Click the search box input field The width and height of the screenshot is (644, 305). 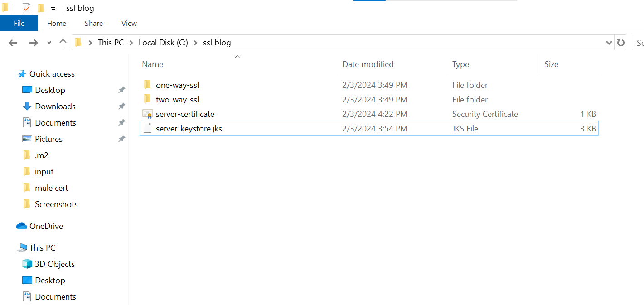(x=639, y=43)
